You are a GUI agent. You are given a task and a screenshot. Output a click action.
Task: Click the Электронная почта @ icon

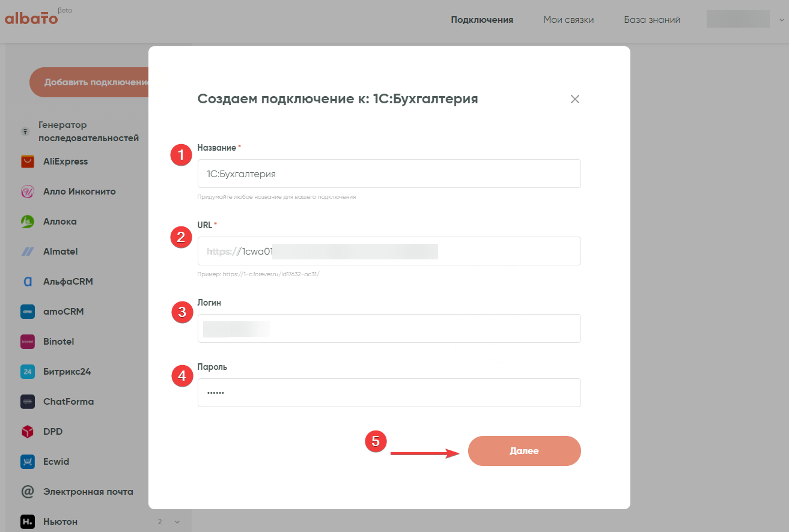(27, 492)
